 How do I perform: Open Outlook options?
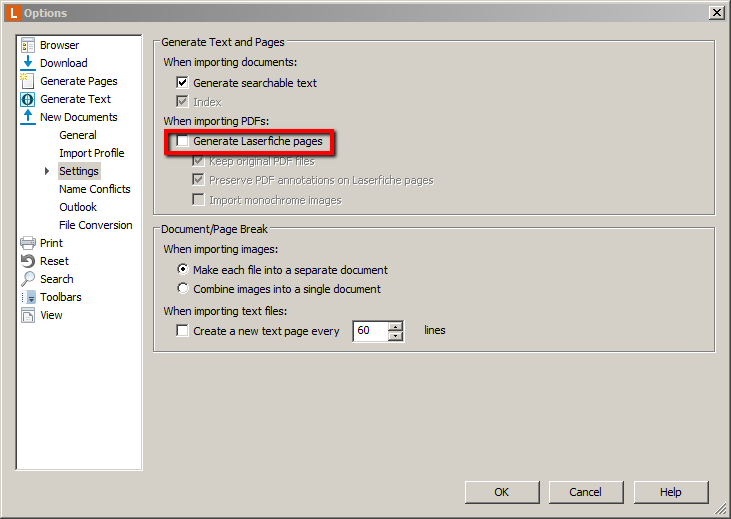point(78,207)
